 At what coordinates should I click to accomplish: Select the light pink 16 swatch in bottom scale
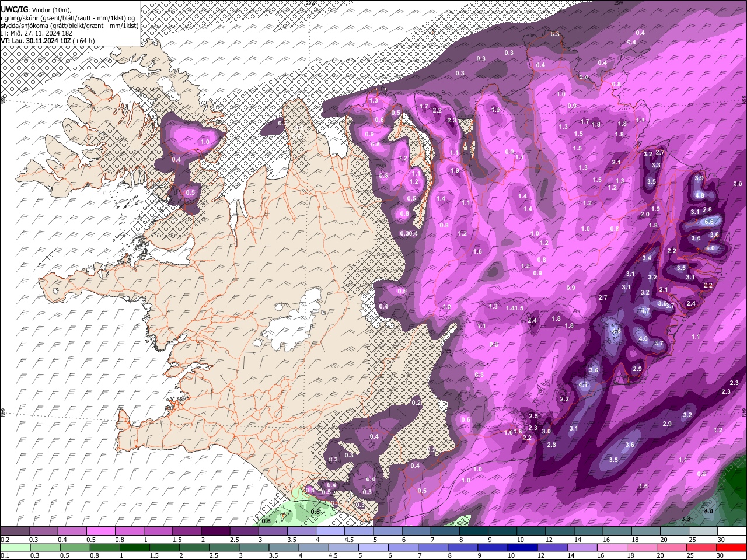[612, 547]
